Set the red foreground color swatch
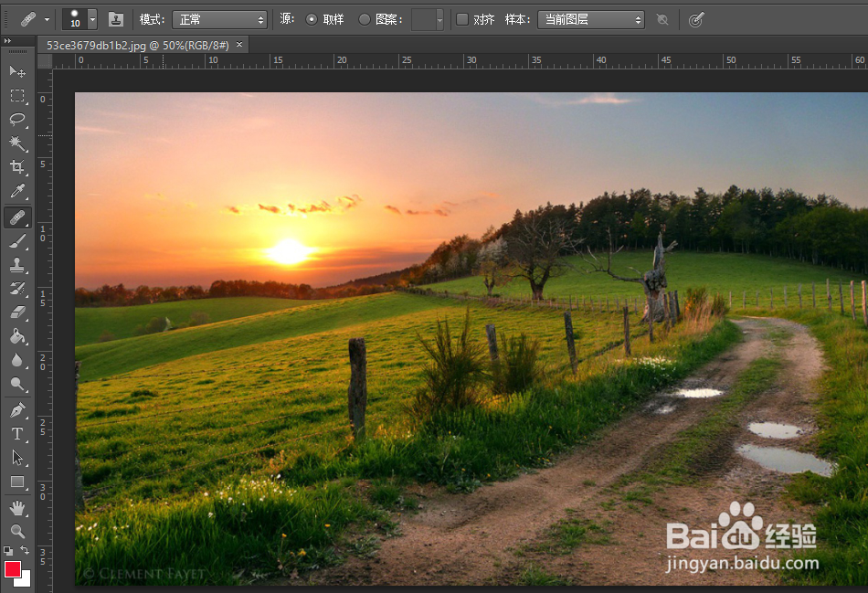This screenshot has height=593, width=868. [x=12, y=568]
